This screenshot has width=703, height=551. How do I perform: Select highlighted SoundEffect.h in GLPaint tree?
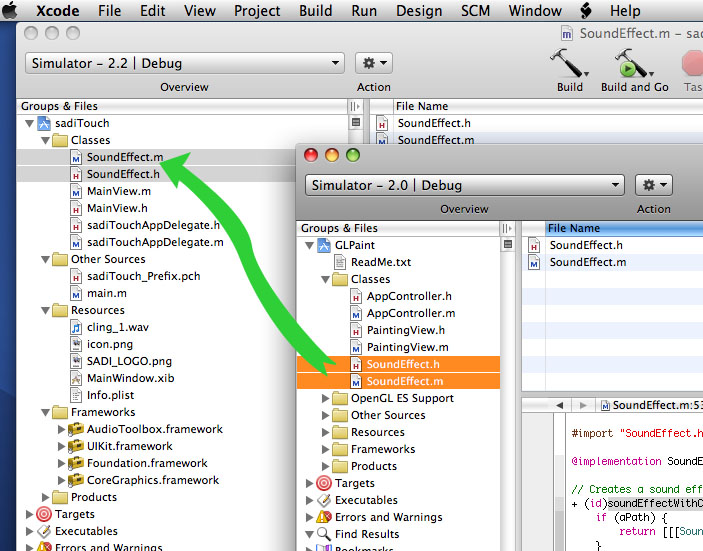[398, 364]
